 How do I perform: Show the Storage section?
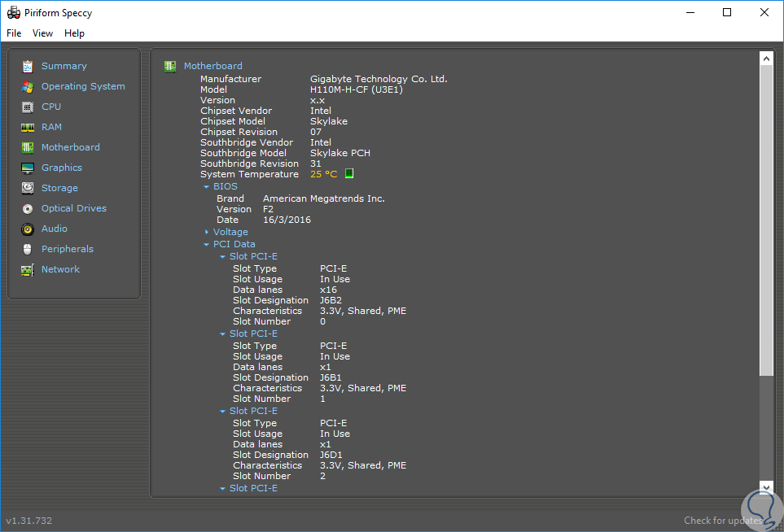(x=59, y=189)
